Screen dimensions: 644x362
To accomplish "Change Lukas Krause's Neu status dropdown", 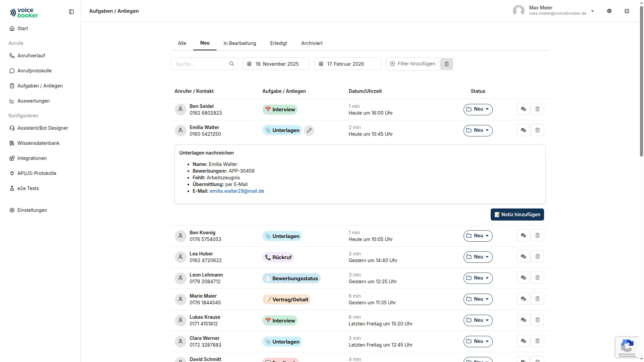I will click(478, 320).
